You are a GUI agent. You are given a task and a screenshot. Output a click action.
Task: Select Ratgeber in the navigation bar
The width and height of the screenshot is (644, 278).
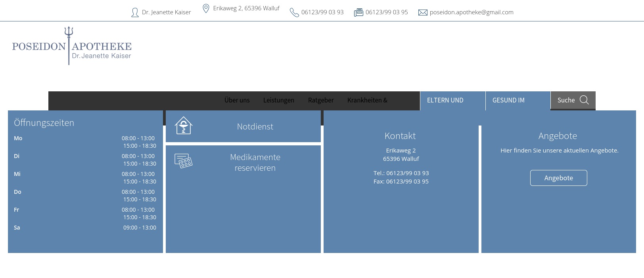(321, 100)
